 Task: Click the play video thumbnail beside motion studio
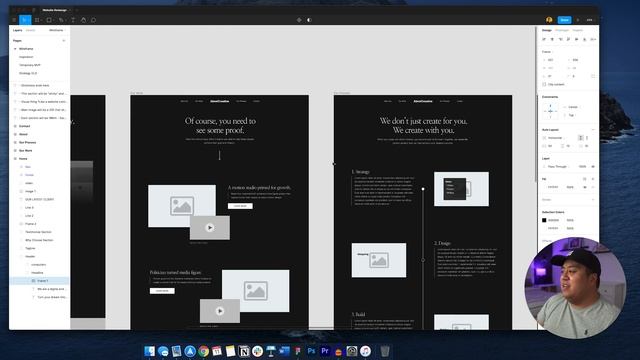pos(210,228)
